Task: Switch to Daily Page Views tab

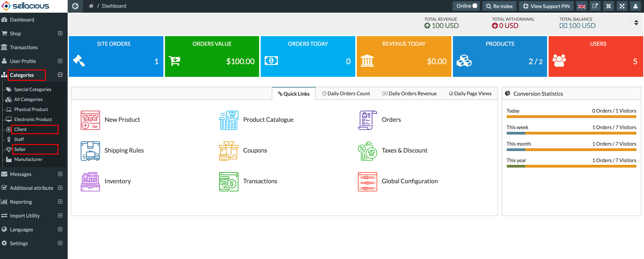Action: [x=470, y=94]
